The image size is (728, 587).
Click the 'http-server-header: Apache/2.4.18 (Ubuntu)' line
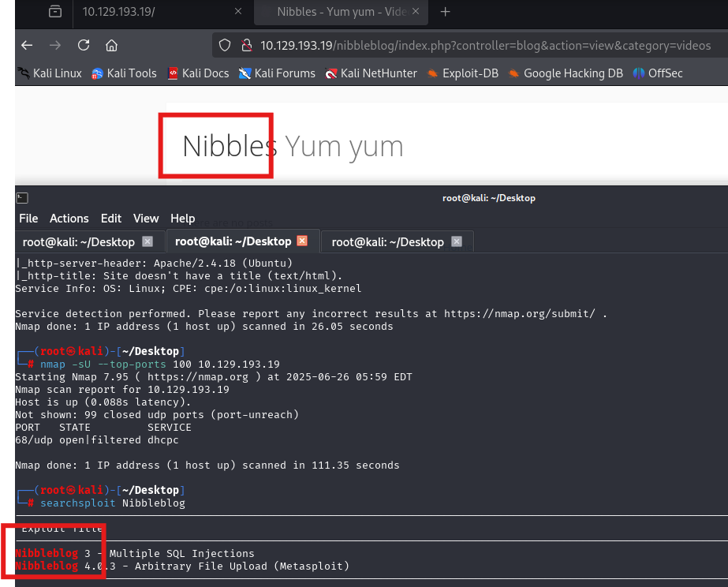pyautogui.click(x=154, y=264)
